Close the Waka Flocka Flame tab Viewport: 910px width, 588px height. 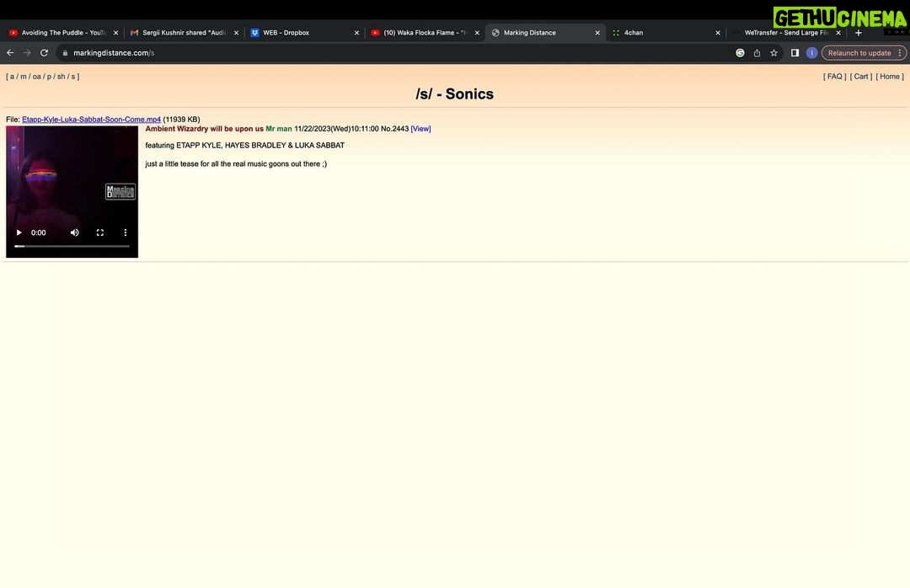477,33
